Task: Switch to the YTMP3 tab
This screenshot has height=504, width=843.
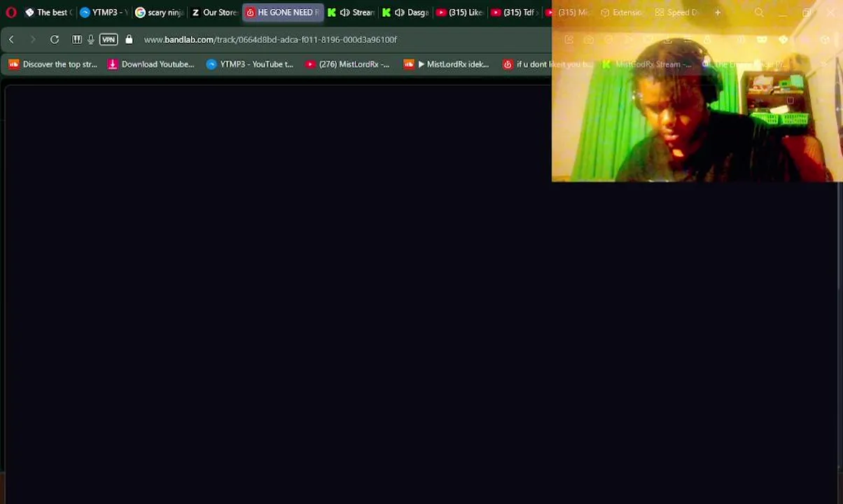Action: 103,13
